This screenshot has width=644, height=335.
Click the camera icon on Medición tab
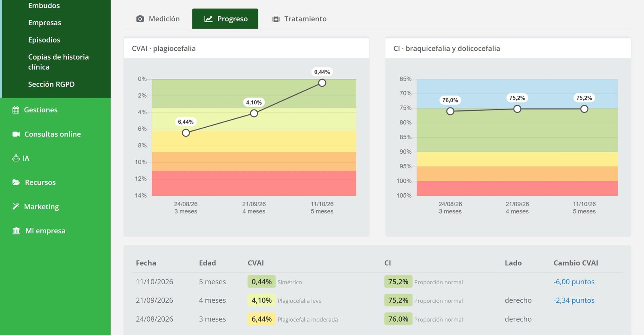[140, 19]
